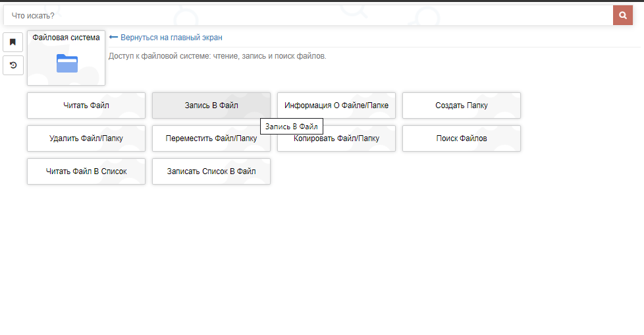Click 'Записать Список В Файл' button
Image resolution: width=644 pixels, height=335 pixels.
pyautogui.click(x=211, y=171)
